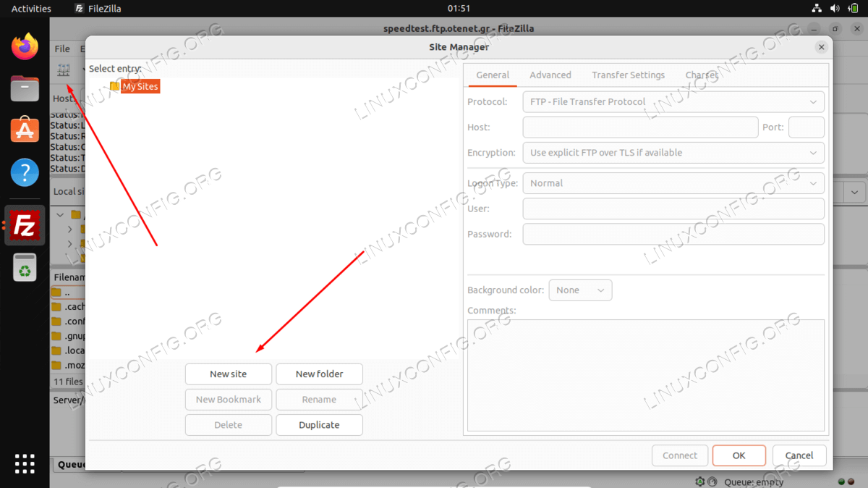Switch to the Transfer Settings tab

pyautogui.click(x=628, y=75)
